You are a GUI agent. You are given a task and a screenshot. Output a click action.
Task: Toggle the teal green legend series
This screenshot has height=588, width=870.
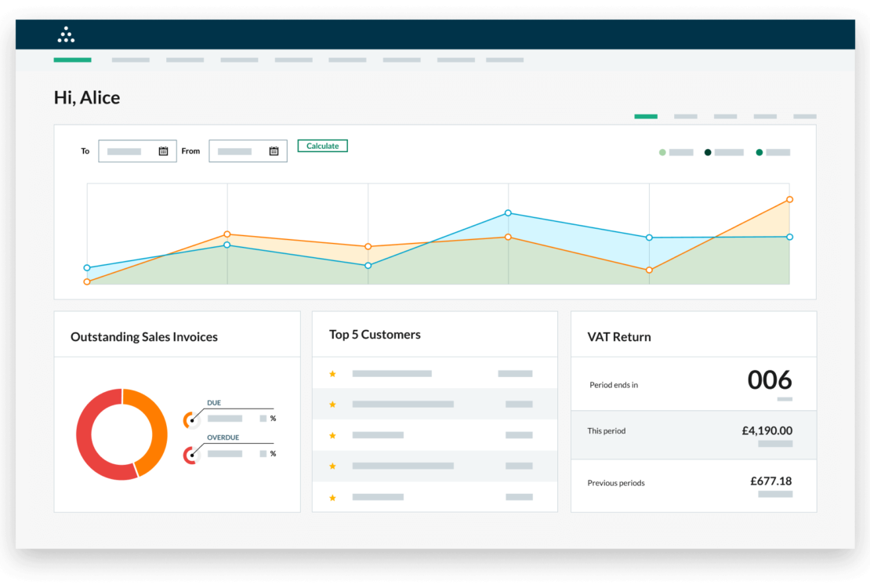[759, 152]
